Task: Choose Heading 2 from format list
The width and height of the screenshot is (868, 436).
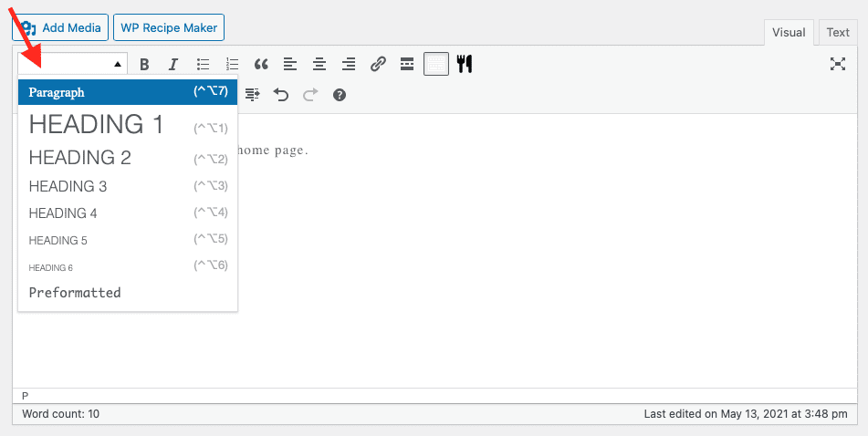Action: tap(80, 158)
